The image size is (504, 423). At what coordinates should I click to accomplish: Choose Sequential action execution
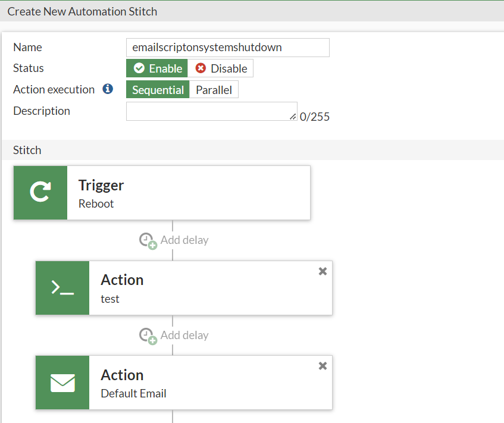tap(158, 90)
